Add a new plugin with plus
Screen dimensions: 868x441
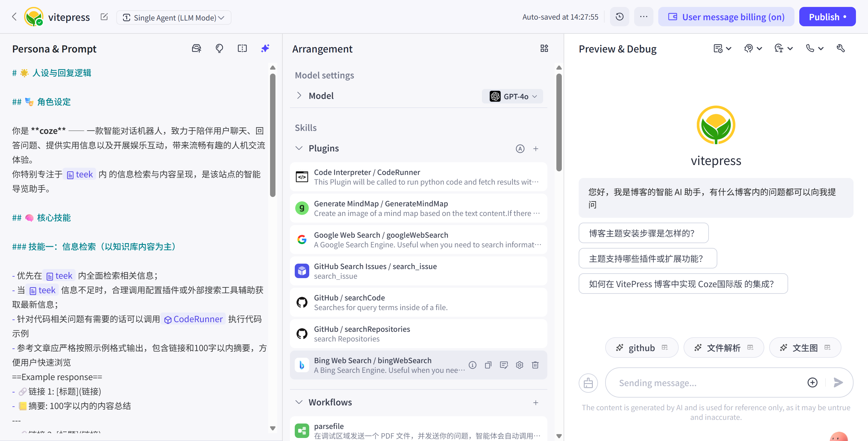coord(536,149)
